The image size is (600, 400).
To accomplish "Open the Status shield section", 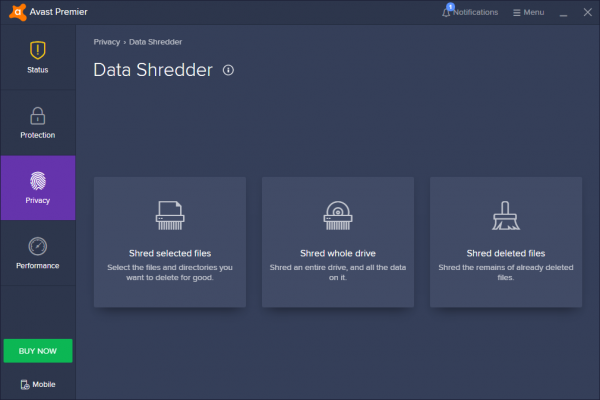I will 37,57.
